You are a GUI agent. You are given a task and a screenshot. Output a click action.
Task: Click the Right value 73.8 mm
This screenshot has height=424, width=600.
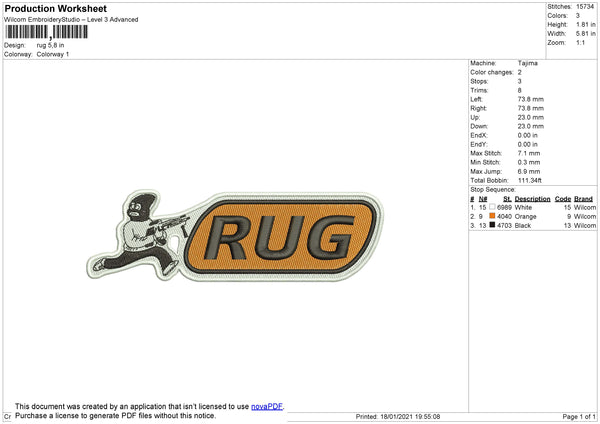tap(531, 108)
